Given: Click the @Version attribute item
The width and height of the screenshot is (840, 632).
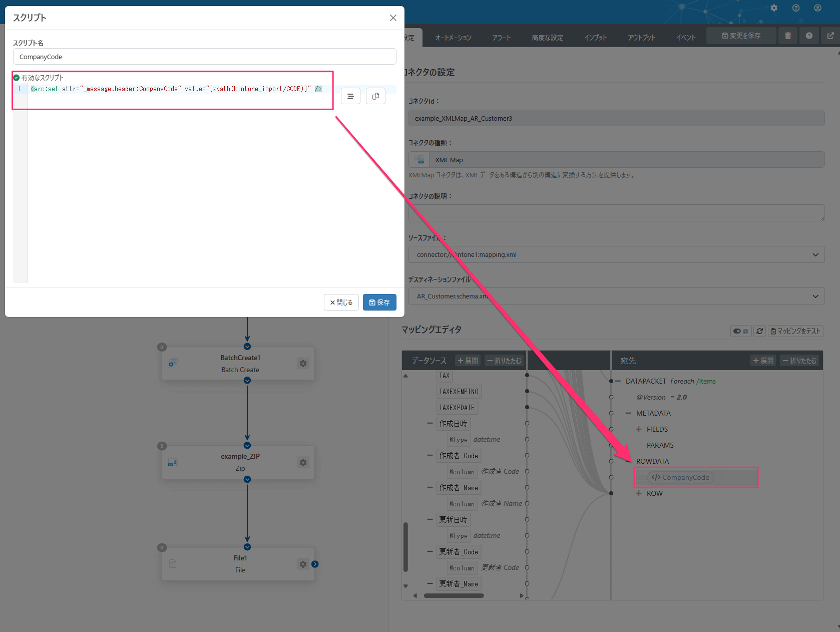Looking at the screenshot, I should pyautogui.click(x=651, y=397).
